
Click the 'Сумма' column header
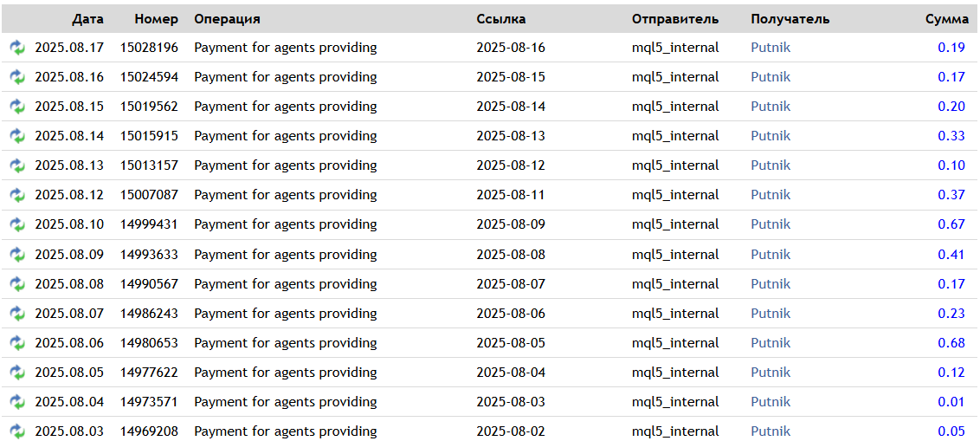pos(946,19)
